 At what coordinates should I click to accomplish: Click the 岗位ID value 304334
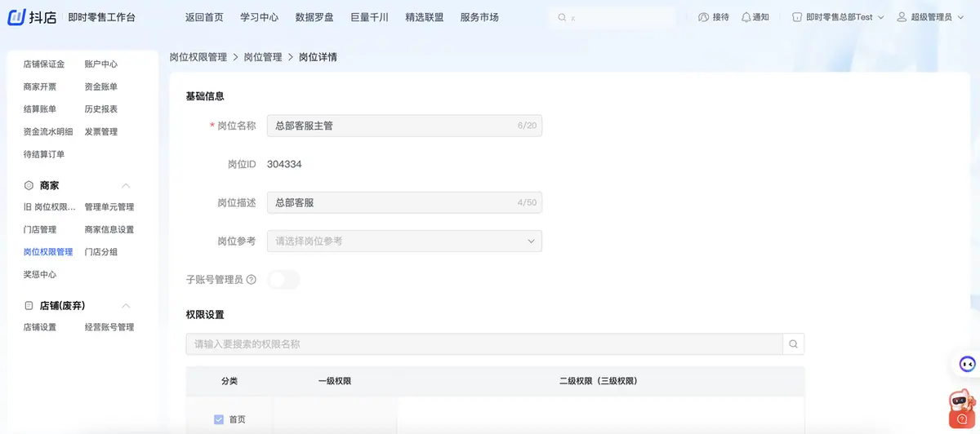coord(284,164)
